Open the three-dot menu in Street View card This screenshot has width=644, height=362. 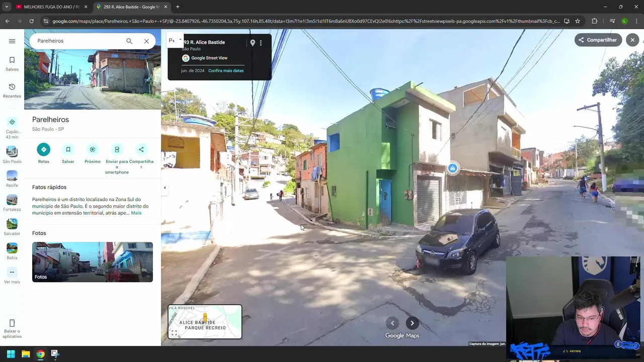[x=261, y=43]
